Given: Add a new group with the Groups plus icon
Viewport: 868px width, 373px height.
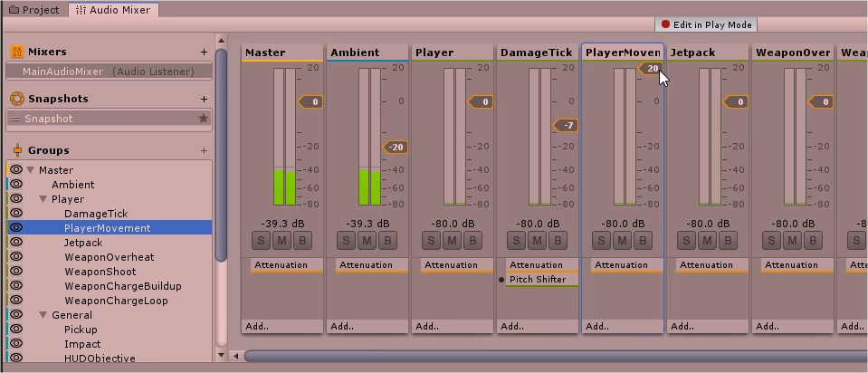Looking at the screenshot, I should pyautogui.click(x=205, y=150).
